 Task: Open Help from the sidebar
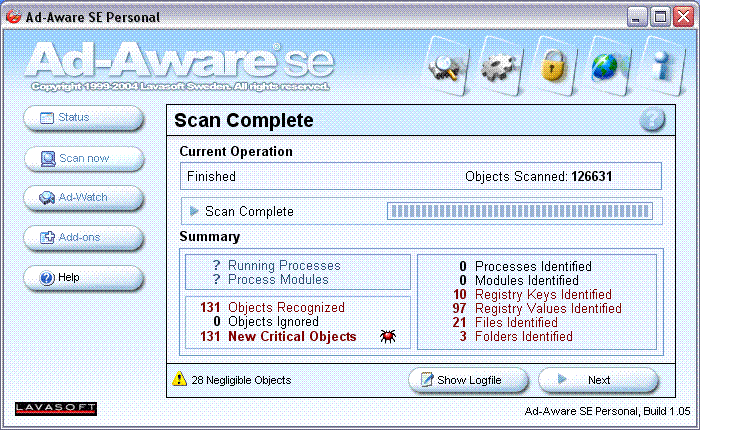[x=83, y=278]
